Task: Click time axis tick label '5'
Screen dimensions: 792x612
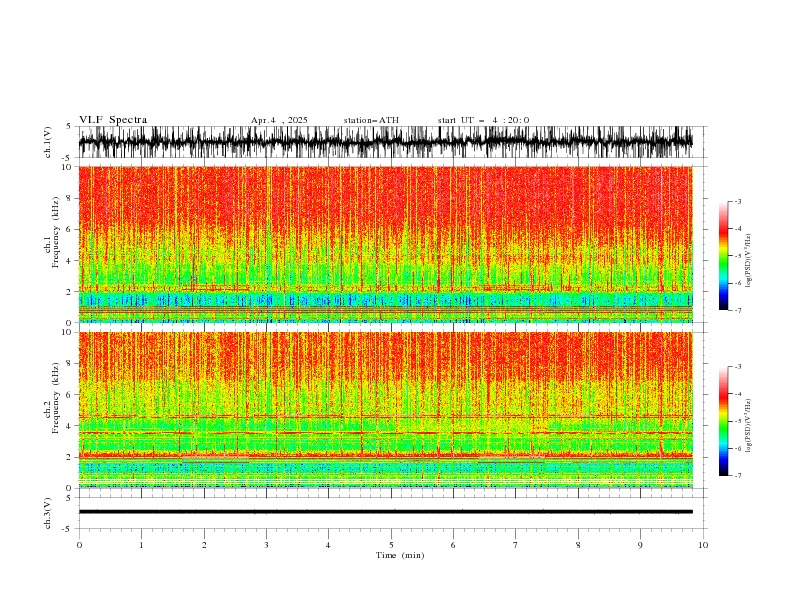Action: [391, 545]
